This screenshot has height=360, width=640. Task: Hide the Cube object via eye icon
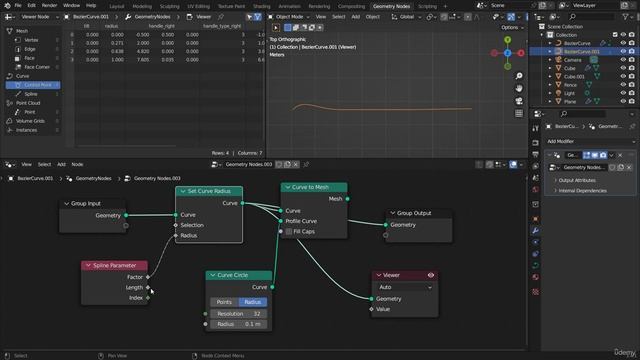click(x=623, y=68)
